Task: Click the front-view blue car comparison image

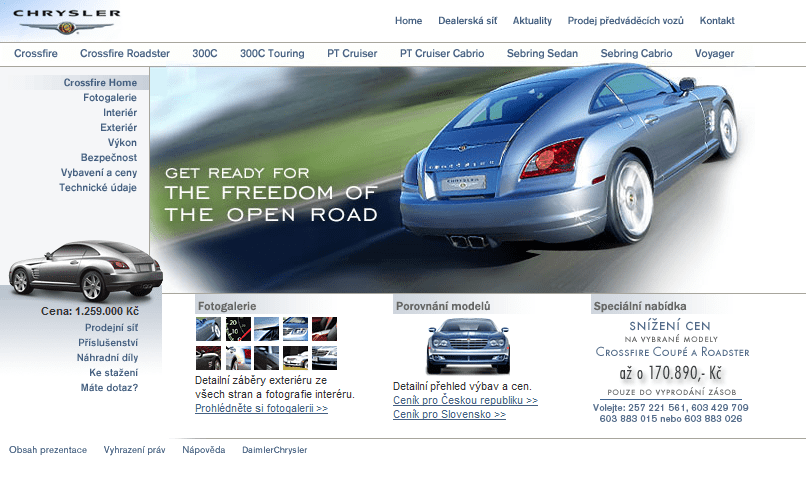Action: [467, 345]
